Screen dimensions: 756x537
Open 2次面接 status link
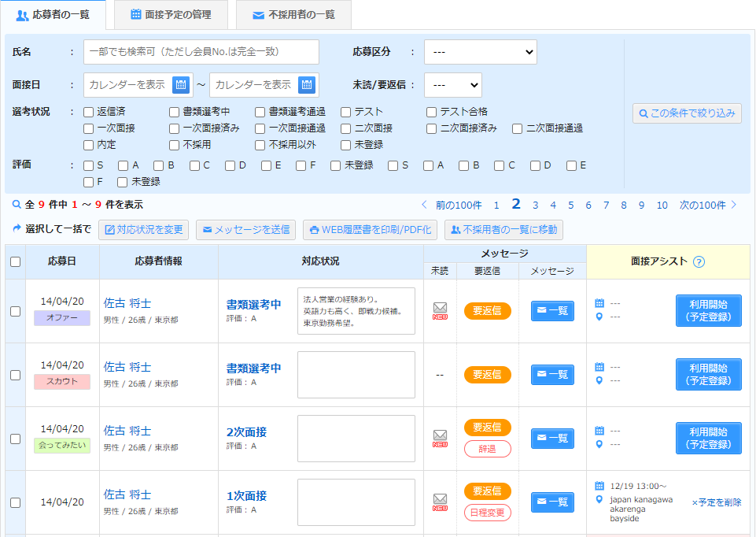(x=246, y=431)
